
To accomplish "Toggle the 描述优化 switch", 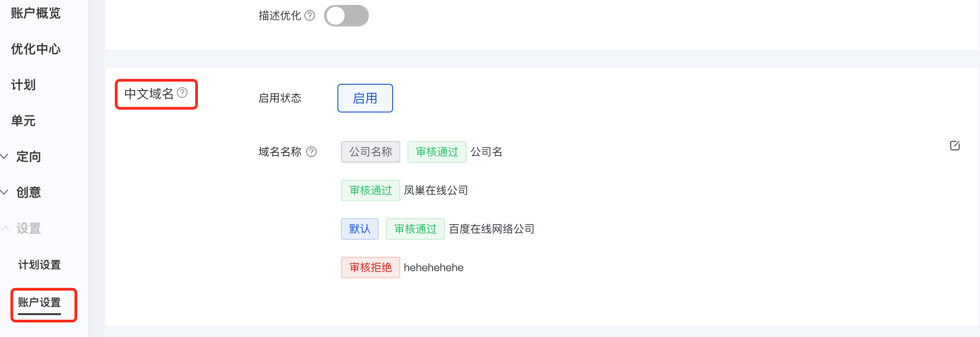I will (x=346, y=16).
